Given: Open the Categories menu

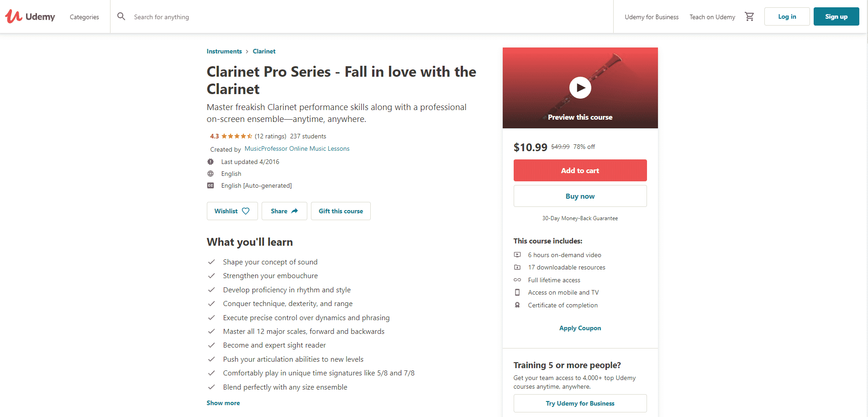Looking at the screenshot, I should click(x=84, y=17).
